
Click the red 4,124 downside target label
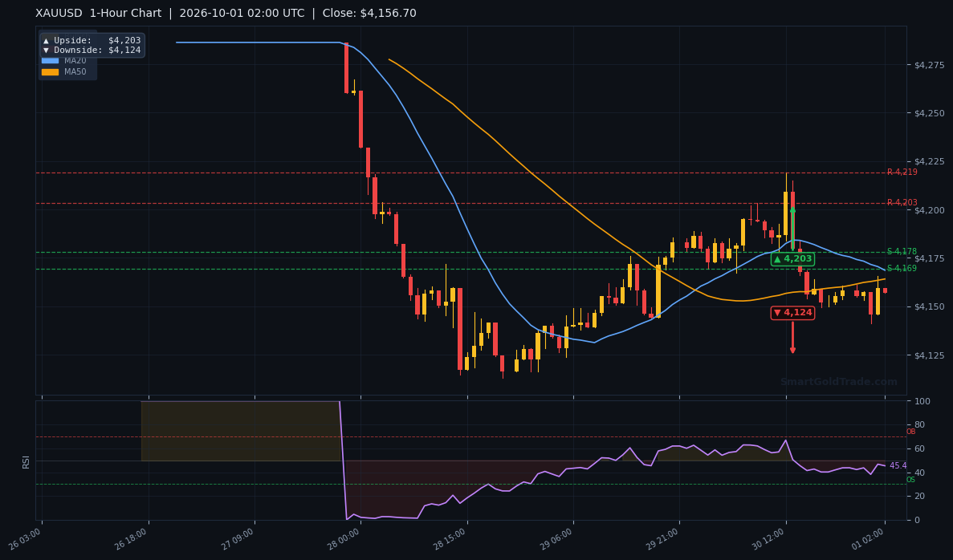tap(792, 312)
